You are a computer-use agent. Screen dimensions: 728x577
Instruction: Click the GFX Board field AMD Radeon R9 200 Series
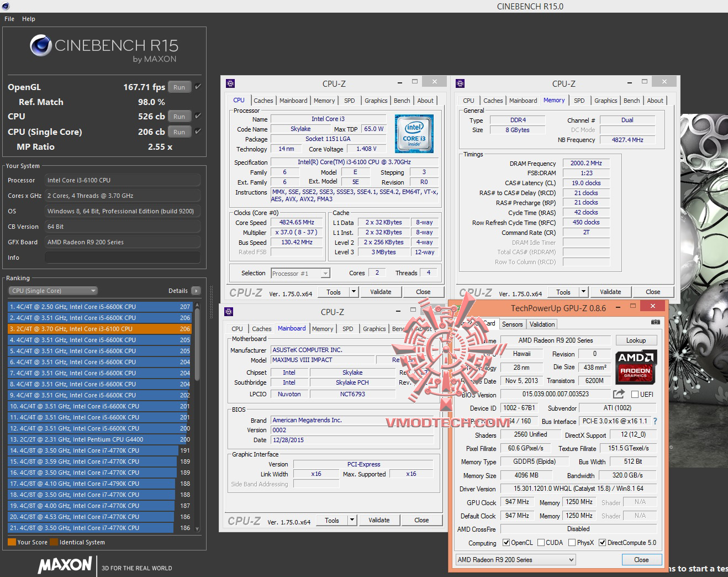pyautogui.click(x=123, y=242)
